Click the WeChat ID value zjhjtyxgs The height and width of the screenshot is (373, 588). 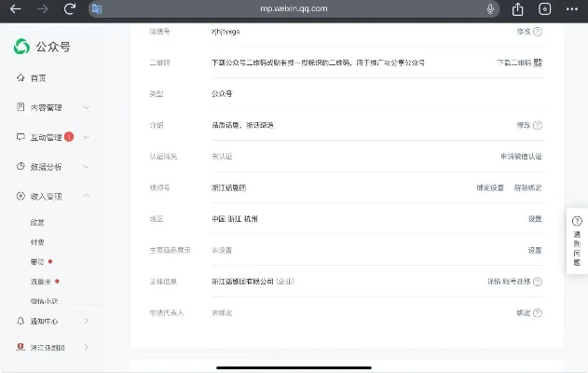coord(226,32)
